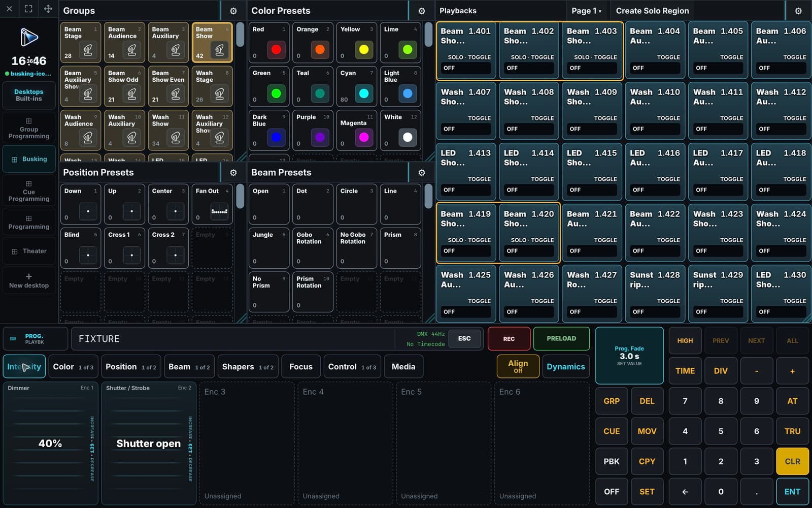Open the Media attribute tab

(x=403, y=367)
